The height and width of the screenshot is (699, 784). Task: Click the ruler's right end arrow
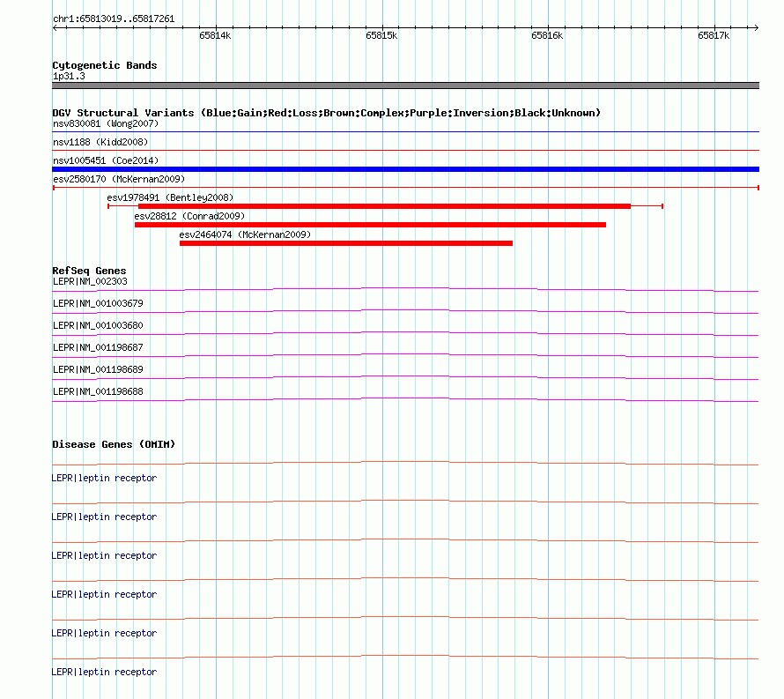tap(756, 28)
